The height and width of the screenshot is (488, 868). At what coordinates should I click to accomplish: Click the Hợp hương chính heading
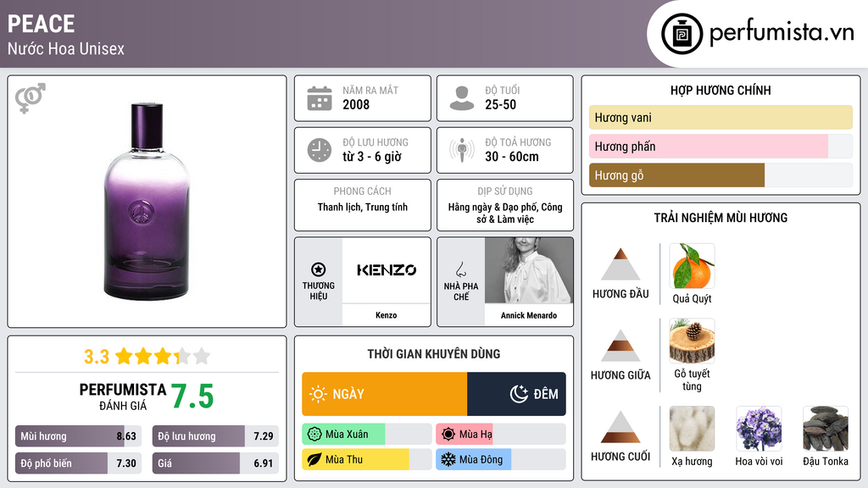tap(721, 90)
